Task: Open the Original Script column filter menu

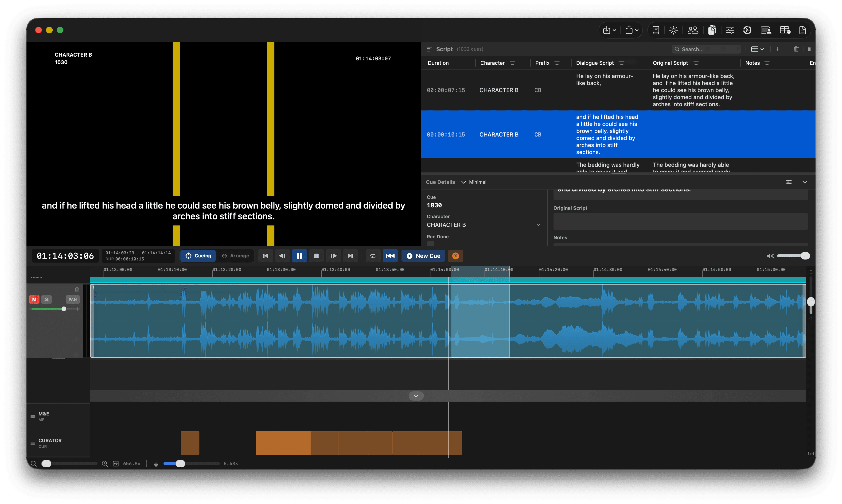Action: point(696,63)
